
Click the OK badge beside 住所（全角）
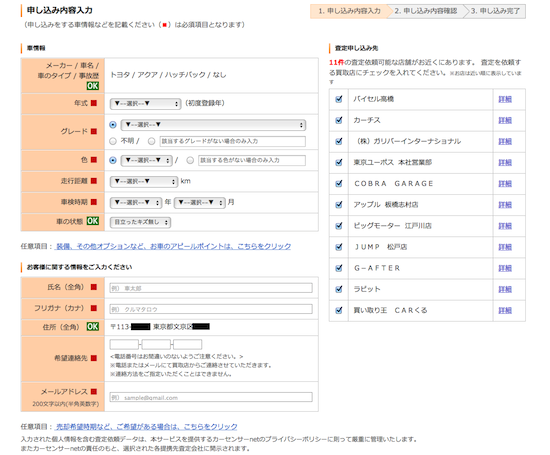coord(93,327)
